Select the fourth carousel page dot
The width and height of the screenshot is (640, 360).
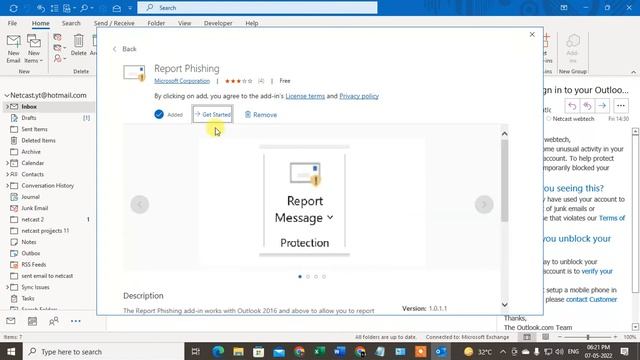tap(324, 277)
